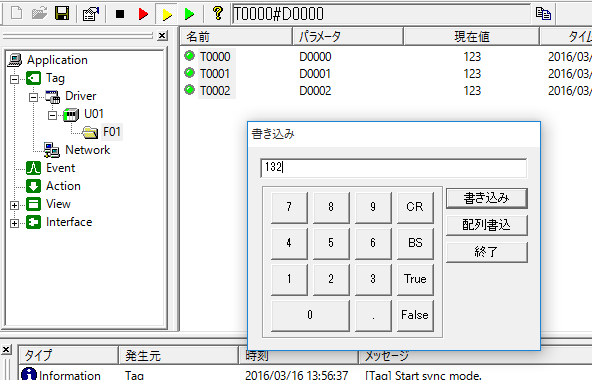Click keypad button 3
592x380 pixels.
click(373, 279)
